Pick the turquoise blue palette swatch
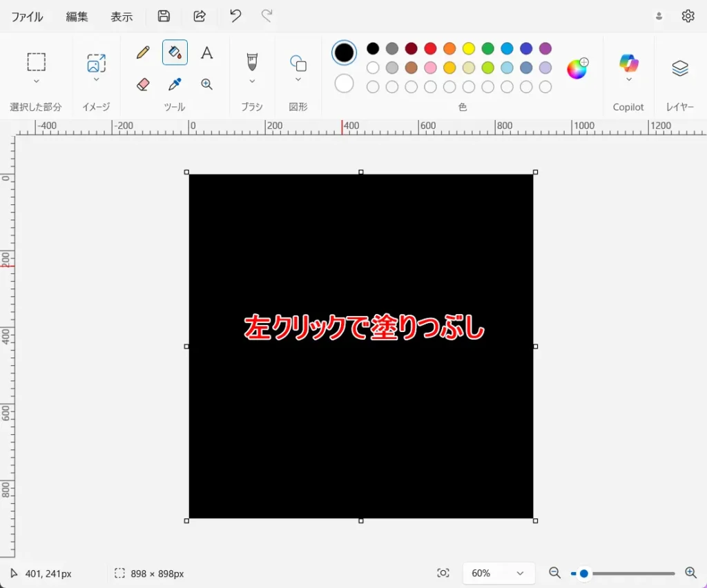 (x=507, y=48)
